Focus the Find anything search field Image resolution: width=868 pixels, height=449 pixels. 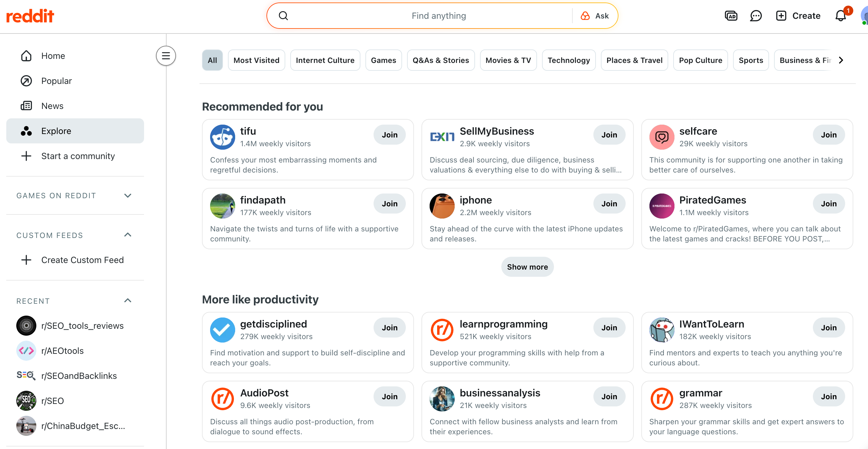439,16
